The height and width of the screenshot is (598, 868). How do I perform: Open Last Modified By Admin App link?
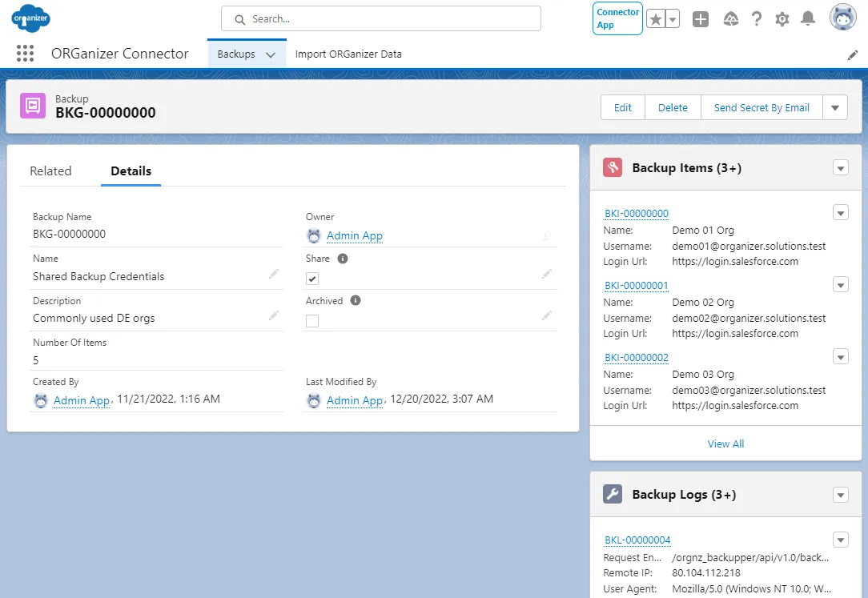click(x=354, y=400)
